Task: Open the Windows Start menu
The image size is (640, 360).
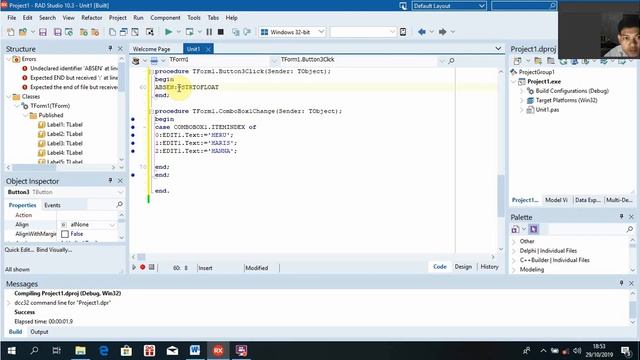Action: point(11,350)
